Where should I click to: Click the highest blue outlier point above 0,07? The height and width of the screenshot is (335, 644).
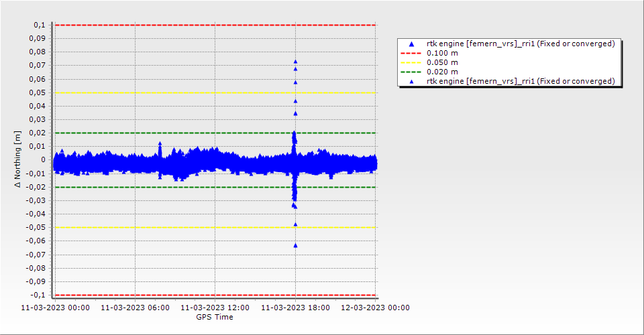(x=295, y=62)
